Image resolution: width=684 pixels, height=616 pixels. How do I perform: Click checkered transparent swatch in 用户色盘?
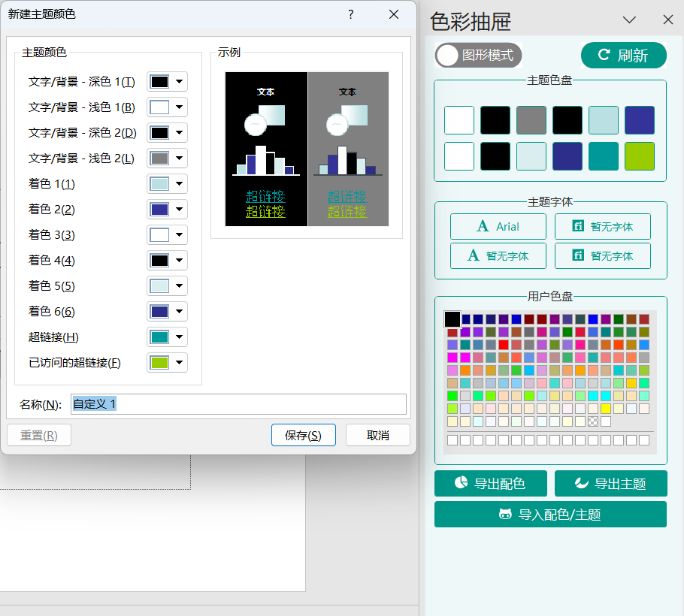[x=593, y=421]
